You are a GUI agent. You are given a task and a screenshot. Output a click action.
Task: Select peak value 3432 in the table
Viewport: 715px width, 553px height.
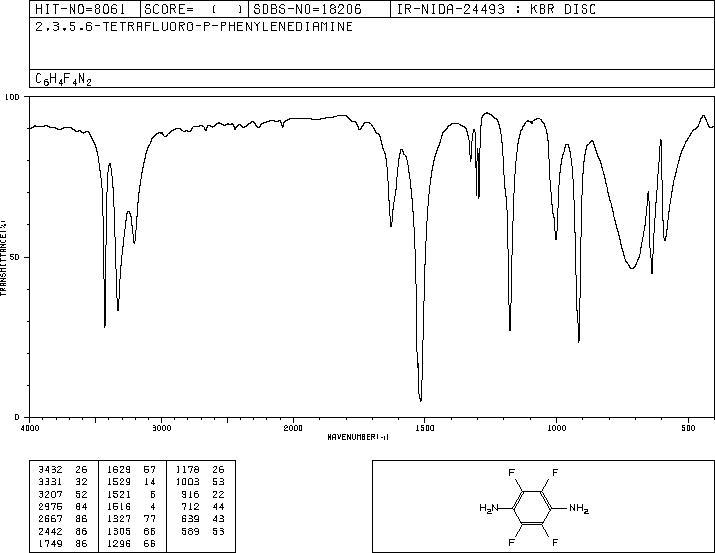click(x=50, y=470)
